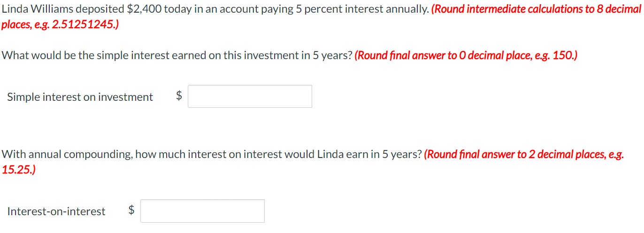Screen dimensions: 644x233
Task: Focus the Interest-on-interest answer field
Action: pos(202,211)
